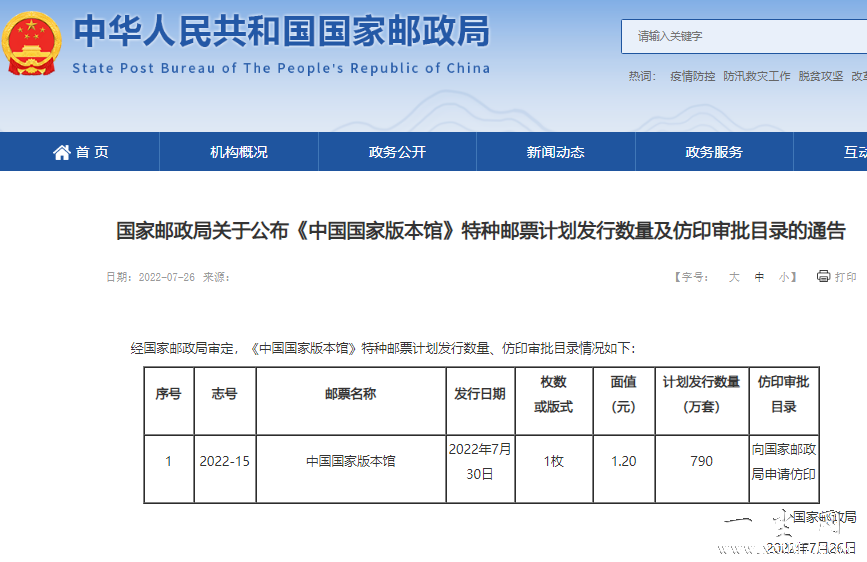Click the national emblem logo
The height and width of the screenshot is (562, 867).
31,43
